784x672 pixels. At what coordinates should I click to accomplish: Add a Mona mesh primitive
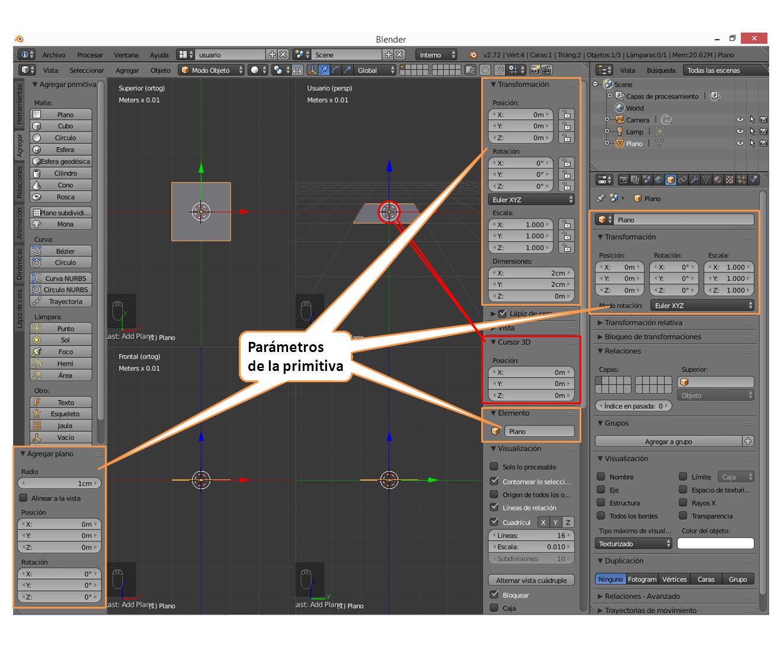coord(62,224)
